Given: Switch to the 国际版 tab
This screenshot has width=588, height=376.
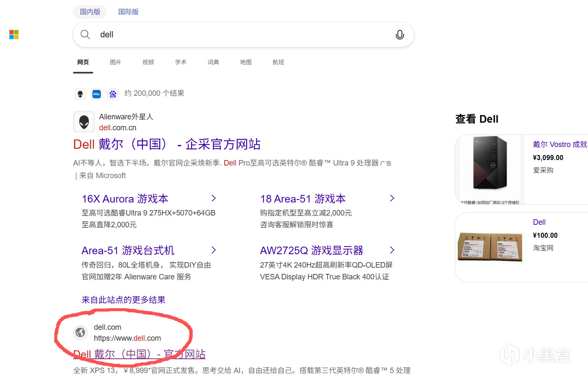Looking at the screenshot, I should coord(129,12).
